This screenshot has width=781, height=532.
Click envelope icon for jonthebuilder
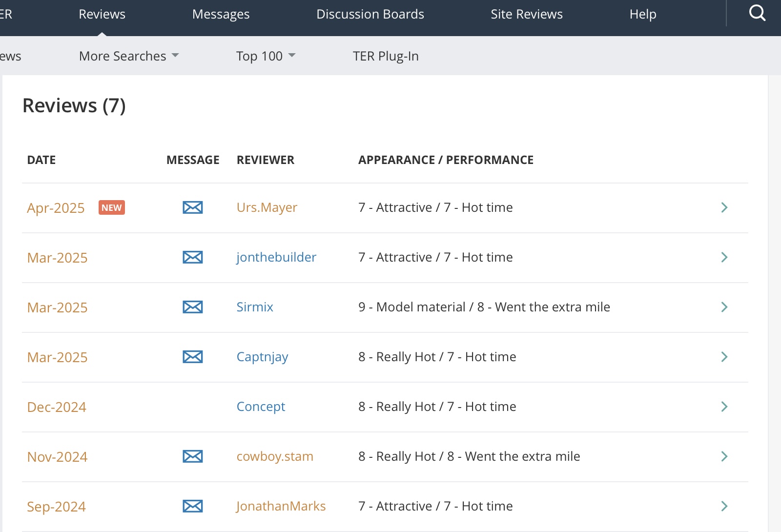click(193, 257)
